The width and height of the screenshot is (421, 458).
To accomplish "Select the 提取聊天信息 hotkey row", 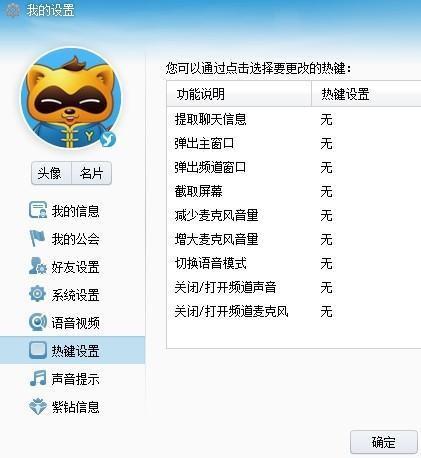I will pyautogui.click(x=294, y=119).
